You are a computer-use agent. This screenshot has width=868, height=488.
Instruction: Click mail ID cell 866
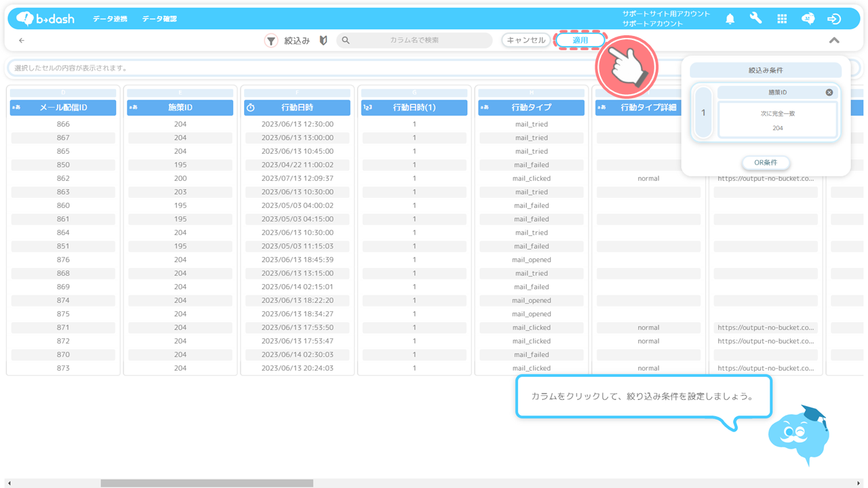(63, 125)
